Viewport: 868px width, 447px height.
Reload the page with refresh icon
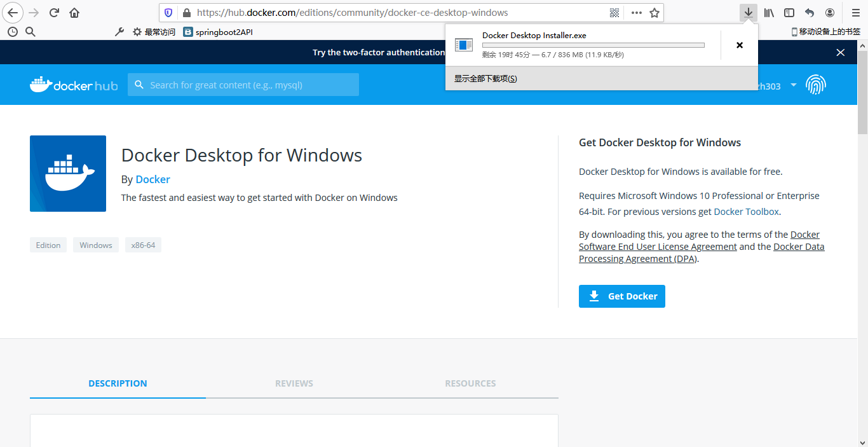tap(54, 13)
